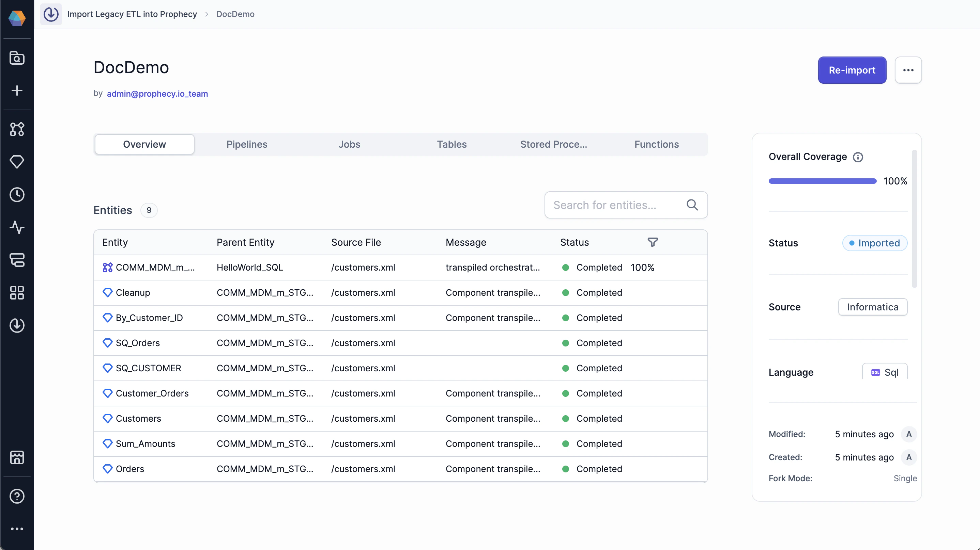Click the Overall Coverage info icon

pyautogui.click(x=858, y=157)
